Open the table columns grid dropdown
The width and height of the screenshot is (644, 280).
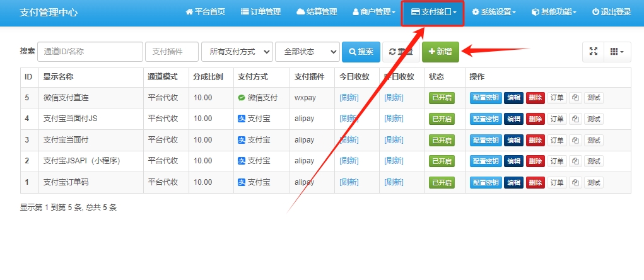click(x=617, y=52)
